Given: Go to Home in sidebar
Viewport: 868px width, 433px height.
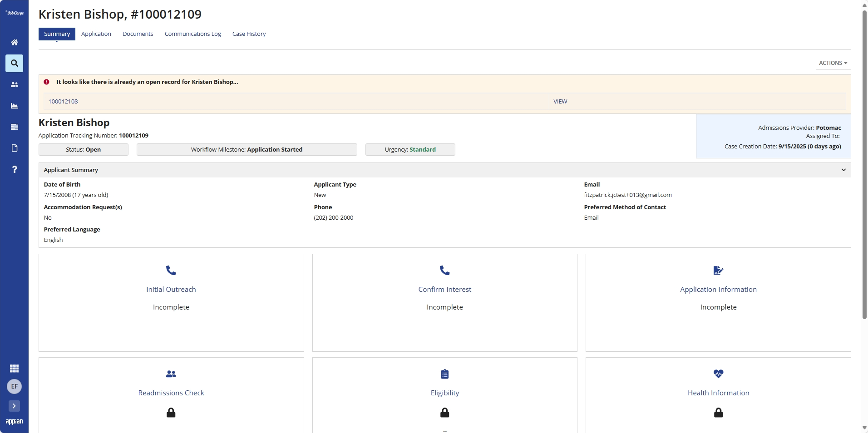Looking at the screenshot, I should pyautogui.click(x=15, y=42).
